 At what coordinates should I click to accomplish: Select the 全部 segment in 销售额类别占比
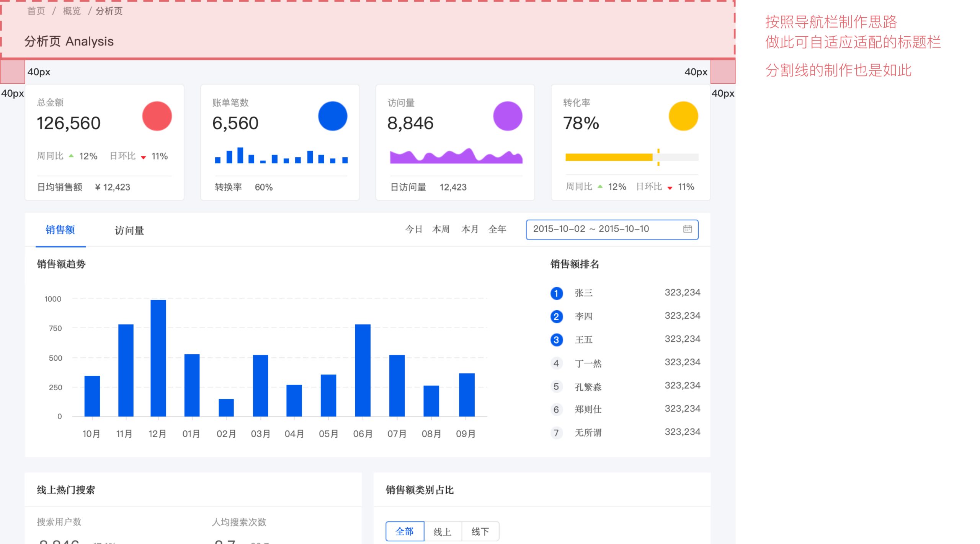[x=405, y=531]
